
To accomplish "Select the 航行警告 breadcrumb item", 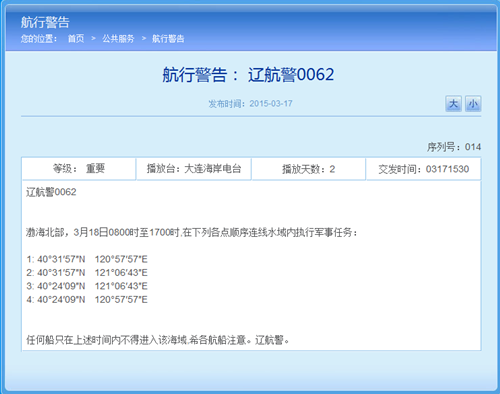I will [x=168, y=39].
